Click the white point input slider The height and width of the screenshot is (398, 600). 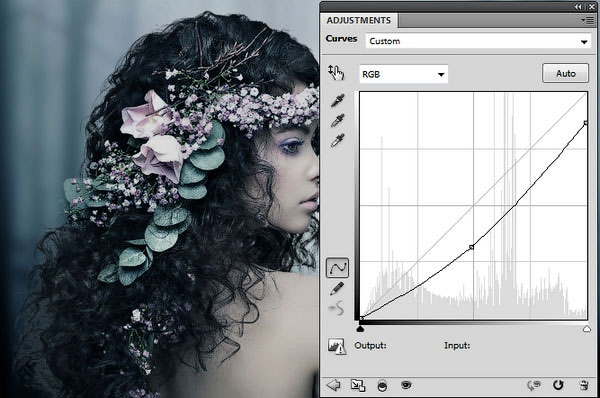pos(587,329)
